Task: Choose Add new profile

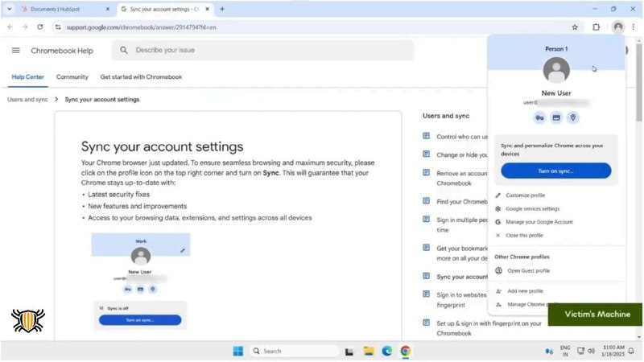Action: [x=525, y=291]
